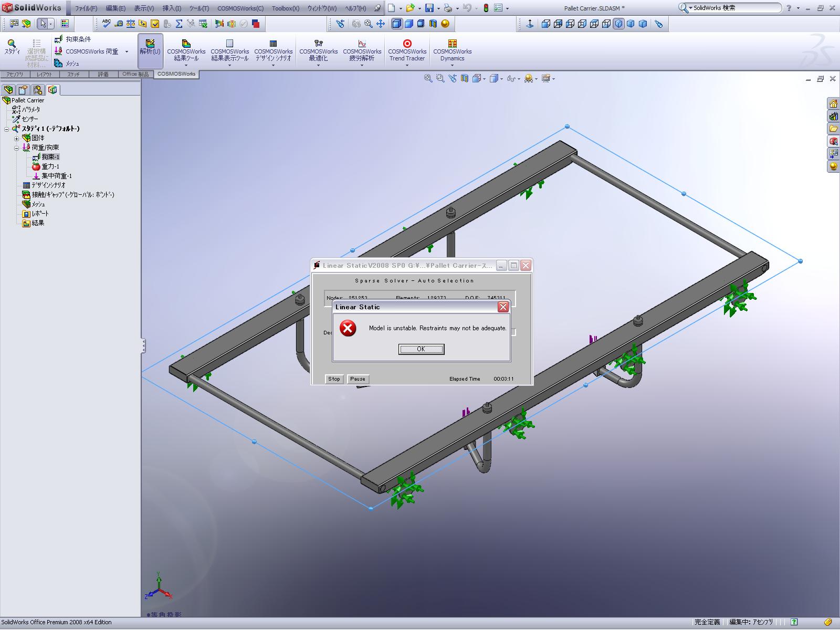
Task: Click the Sigma equations icon
Action: [179, 24]
